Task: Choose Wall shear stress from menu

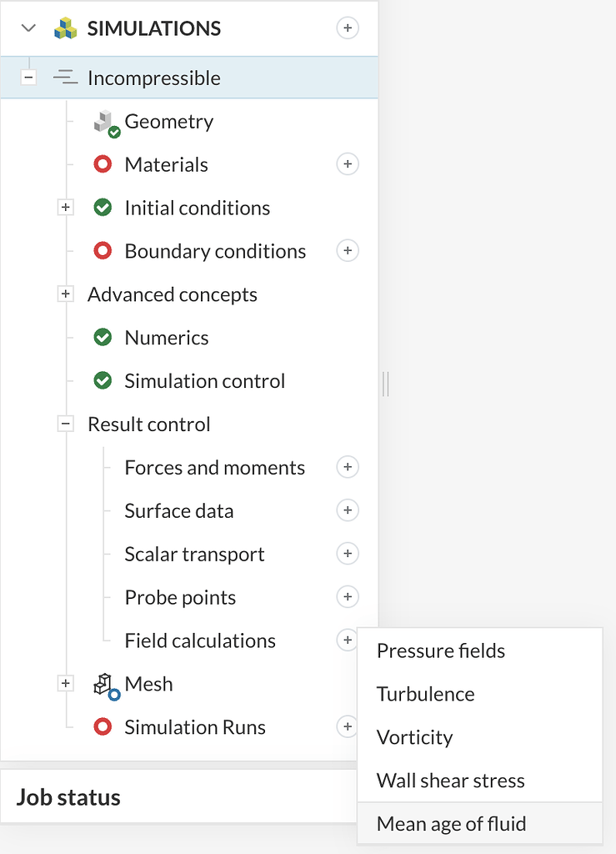Action: (x=450, y=781)
